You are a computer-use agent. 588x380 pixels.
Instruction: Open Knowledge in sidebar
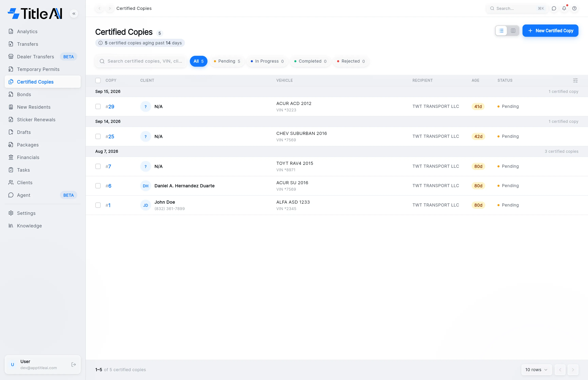[x=43, y=226]
